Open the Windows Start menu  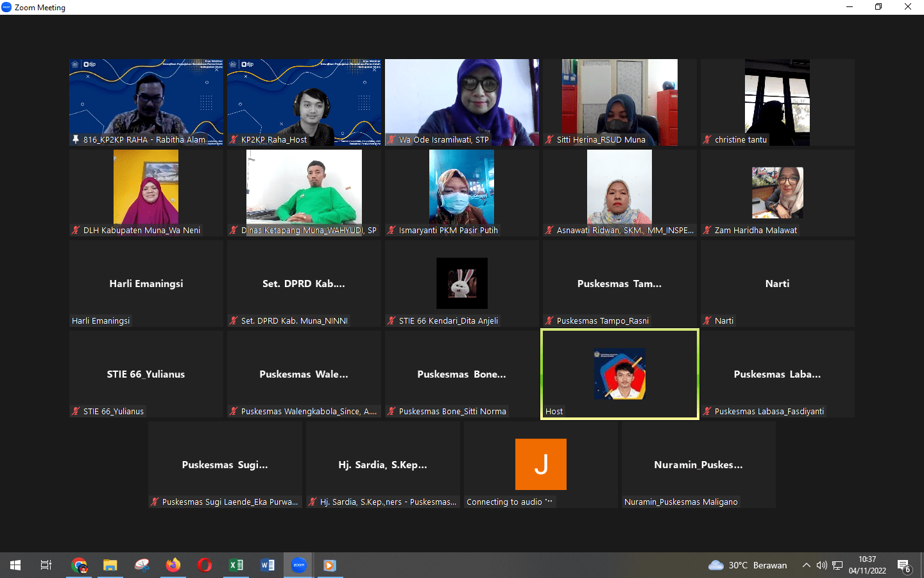point(15,565)
